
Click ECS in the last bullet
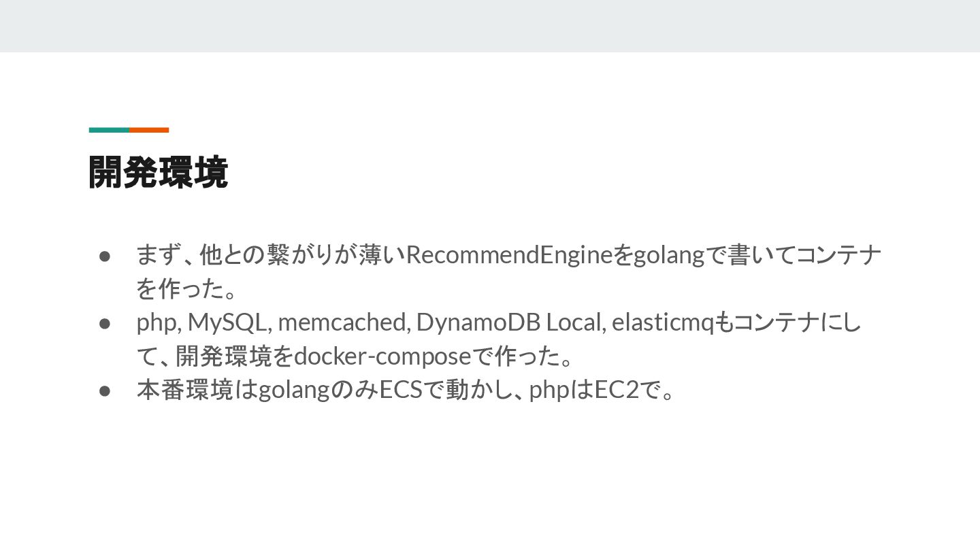400,390
